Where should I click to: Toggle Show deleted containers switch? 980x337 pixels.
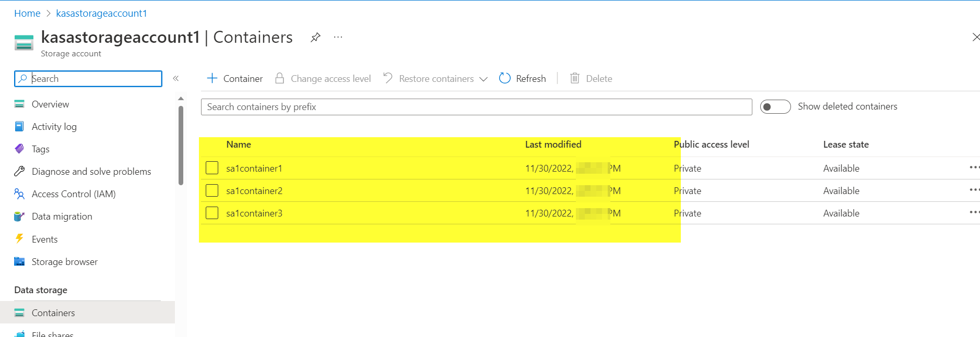pos(775,107)
